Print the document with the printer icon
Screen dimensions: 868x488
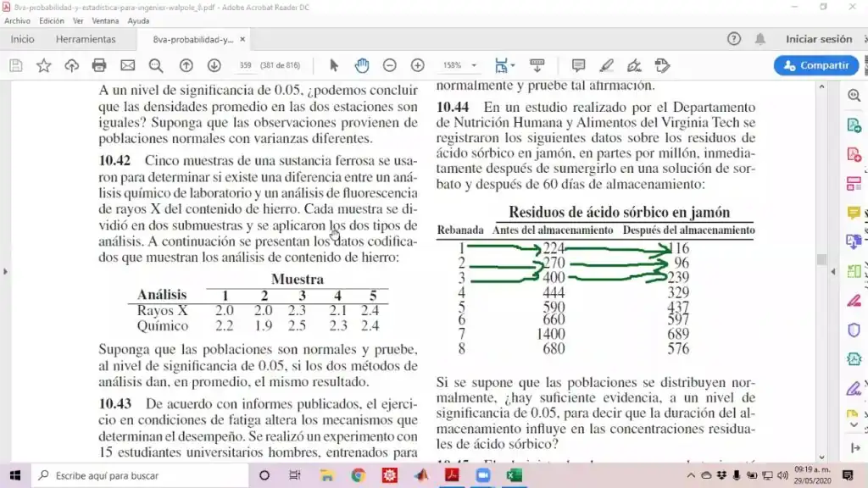point(99,65)
